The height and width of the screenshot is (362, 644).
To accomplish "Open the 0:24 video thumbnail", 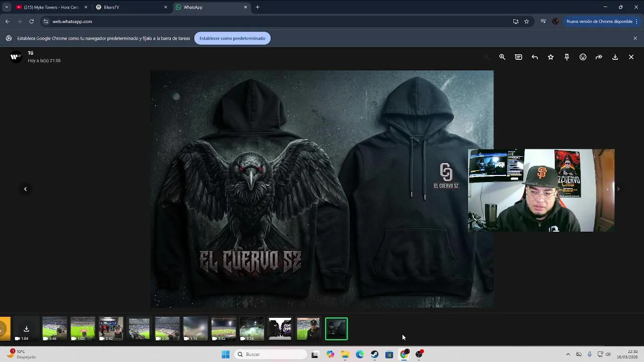I will (x=252, y=329).
